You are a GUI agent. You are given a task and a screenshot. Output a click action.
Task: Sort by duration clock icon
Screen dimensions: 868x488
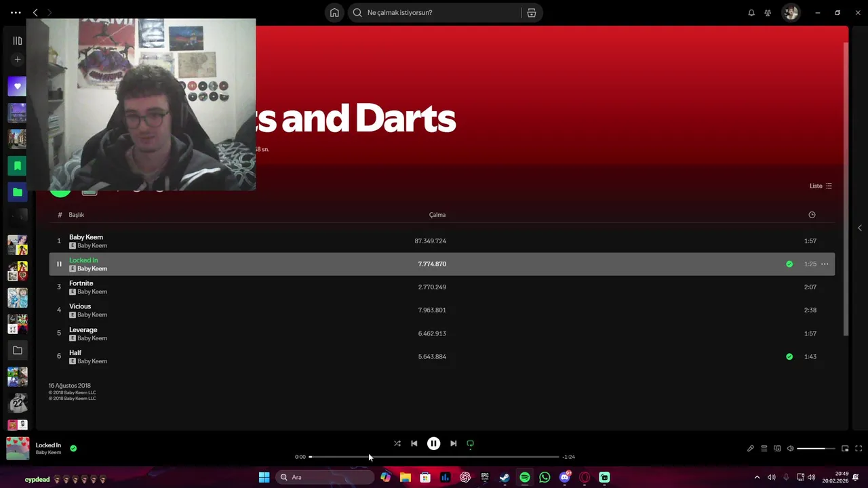point(812,215)
